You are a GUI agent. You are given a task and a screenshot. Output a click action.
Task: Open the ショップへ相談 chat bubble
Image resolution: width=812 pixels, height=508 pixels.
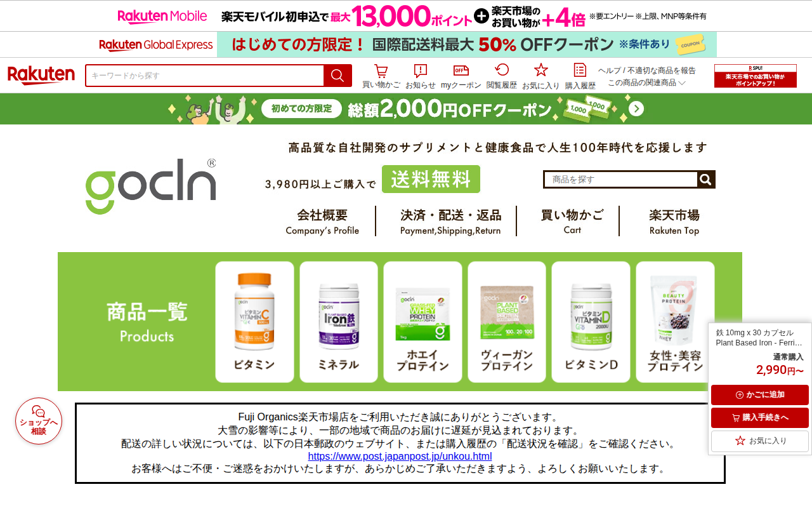point(39,421)
